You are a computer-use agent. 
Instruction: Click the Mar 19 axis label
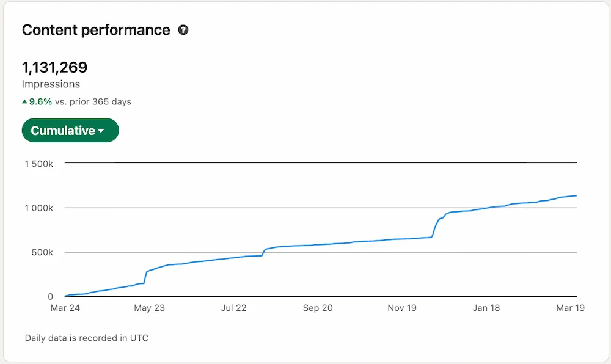569,308
